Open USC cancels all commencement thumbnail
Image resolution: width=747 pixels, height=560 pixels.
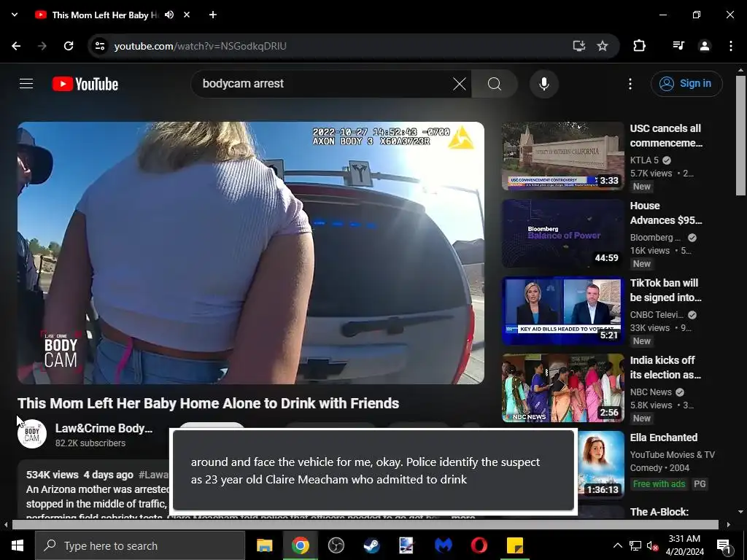[x=562, y=156]
